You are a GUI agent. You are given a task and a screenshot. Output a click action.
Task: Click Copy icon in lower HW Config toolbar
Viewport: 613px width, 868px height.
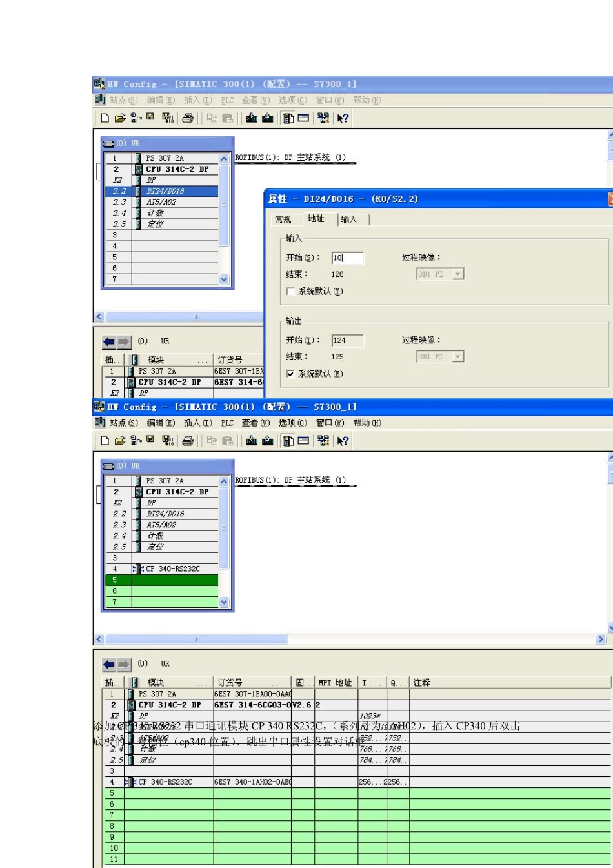[x=212, y=441]
